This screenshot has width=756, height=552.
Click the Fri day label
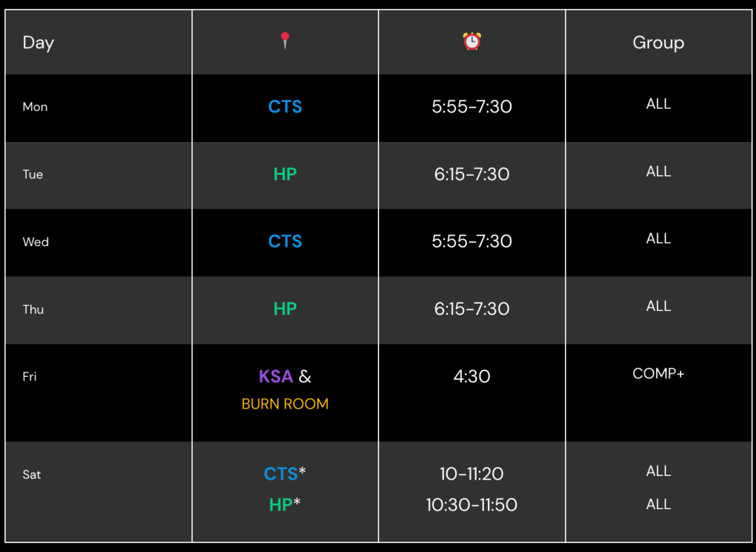tap(30, 377)
